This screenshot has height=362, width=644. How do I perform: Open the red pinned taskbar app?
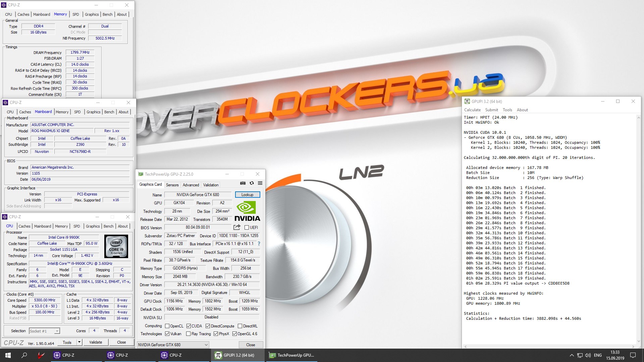(41, 355)
